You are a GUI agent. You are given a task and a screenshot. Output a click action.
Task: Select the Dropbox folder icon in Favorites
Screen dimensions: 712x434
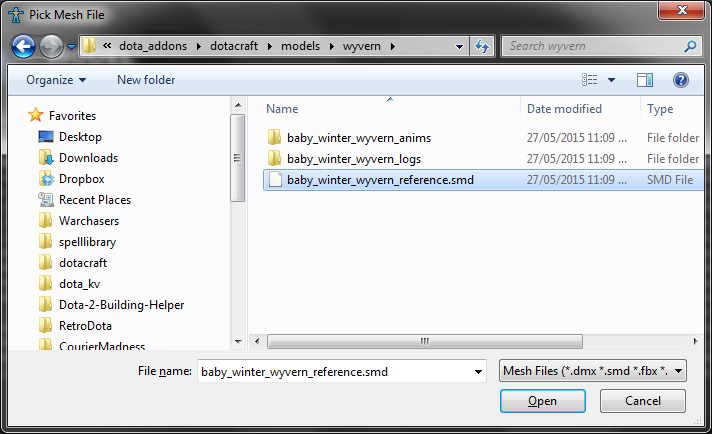46,179
